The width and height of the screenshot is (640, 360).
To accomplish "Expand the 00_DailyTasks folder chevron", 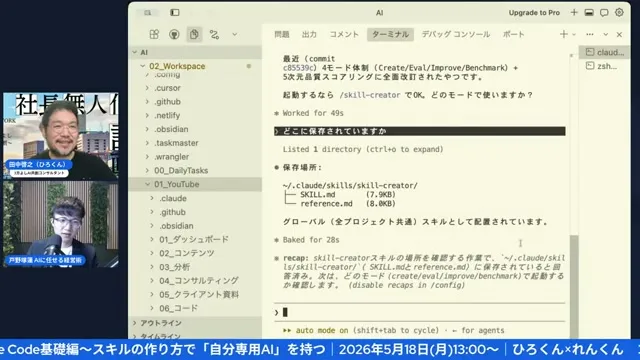I will [x=147, y=170].
